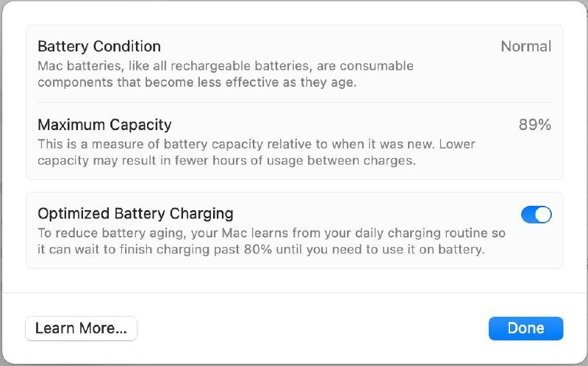Screen dimensions: 588x366
Task: Click the line starting "capacity may result in fewer"
Action: click(x=226, y=160)
